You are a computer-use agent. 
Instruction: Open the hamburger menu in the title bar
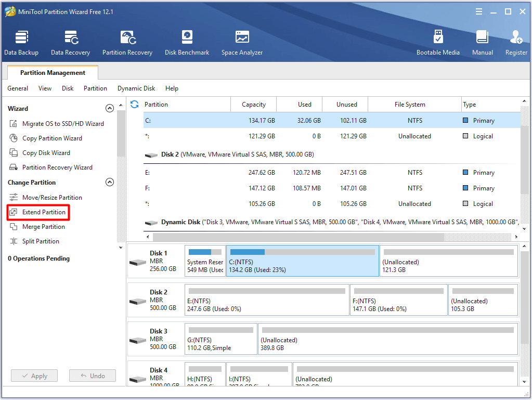point(479,11)
